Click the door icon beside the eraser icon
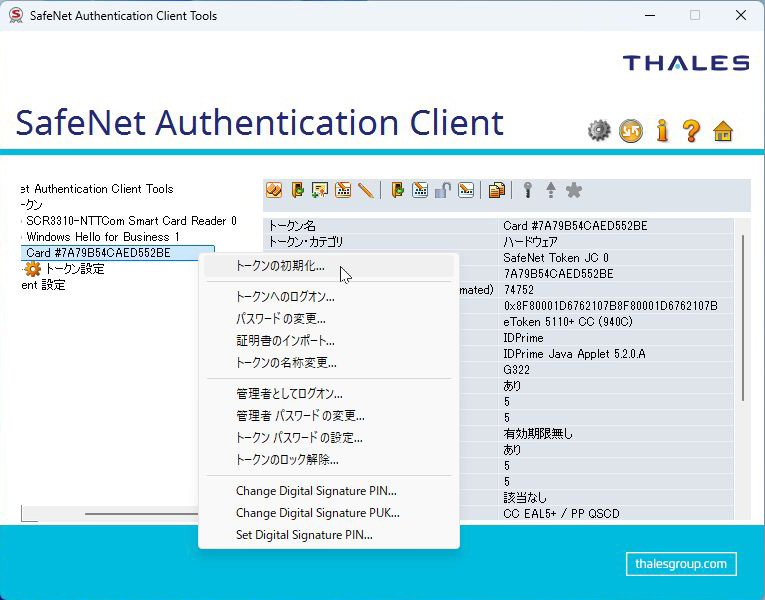 coord(297,190)
